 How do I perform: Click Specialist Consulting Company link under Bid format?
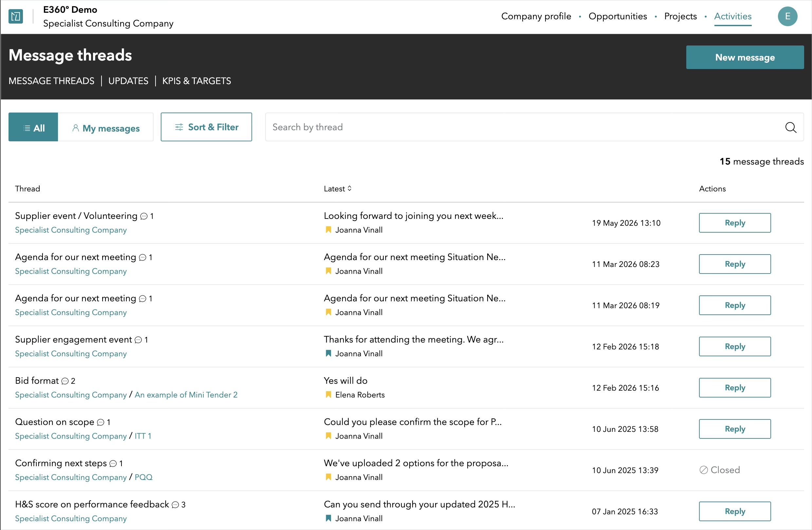71,395
